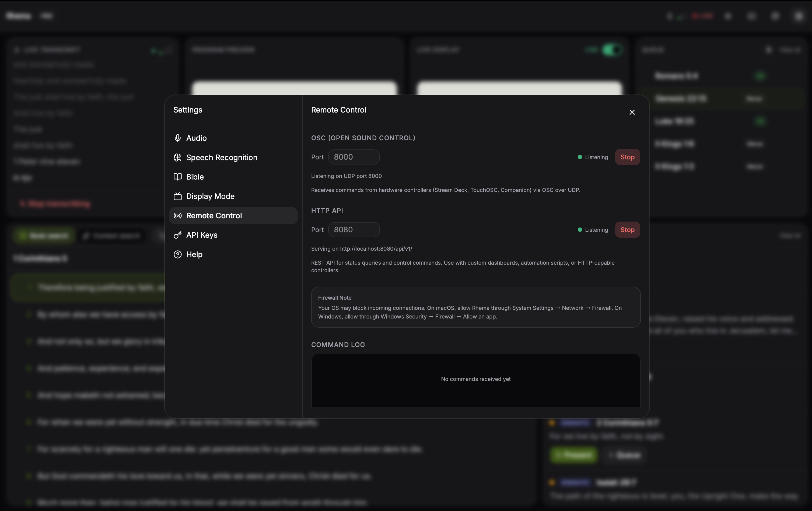The width and height of the screenshot is (812, 511).
Task: Click the 'Settings' title in the sidebar
Action: pyautogui.click(x=187, y=110)
